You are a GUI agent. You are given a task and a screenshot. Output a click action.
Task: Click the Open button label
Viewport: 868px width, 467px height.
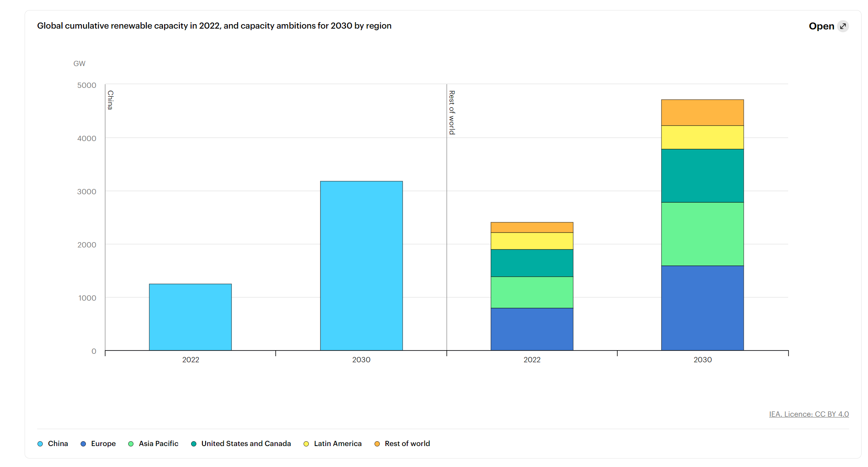coord(821,26)
